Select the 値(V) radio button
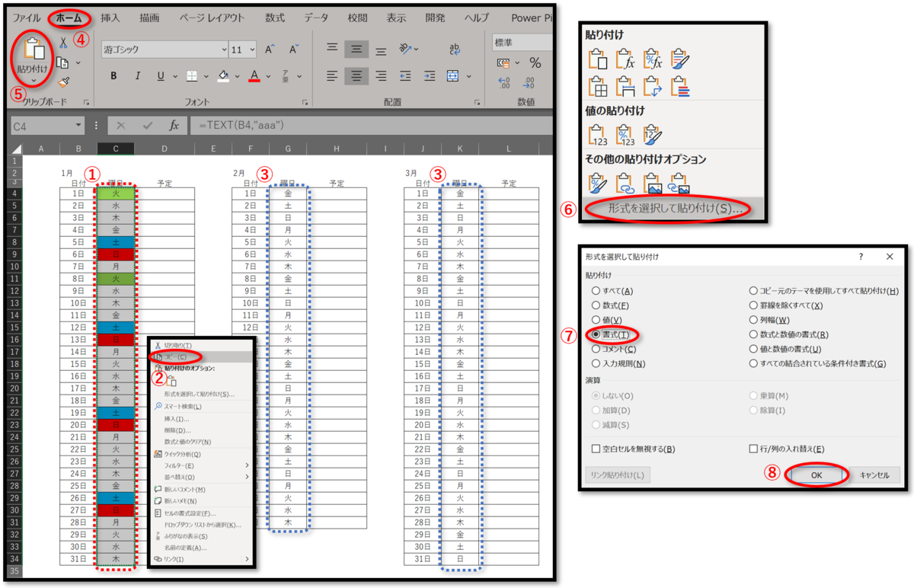The image size is (914, 588). click(x=596, y=320)
